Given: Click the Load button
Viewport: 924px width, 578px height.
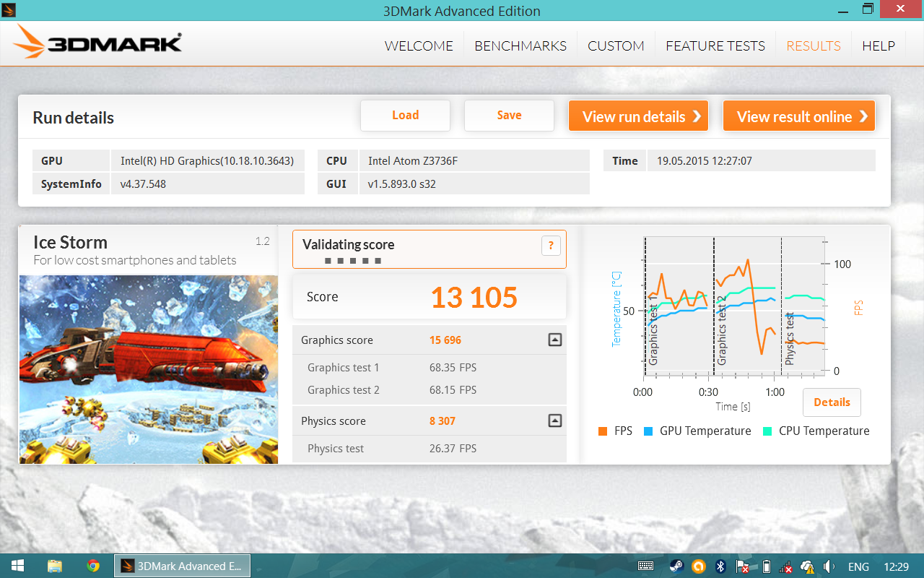Looking at the screenshot, I should [x=405, y=116].
